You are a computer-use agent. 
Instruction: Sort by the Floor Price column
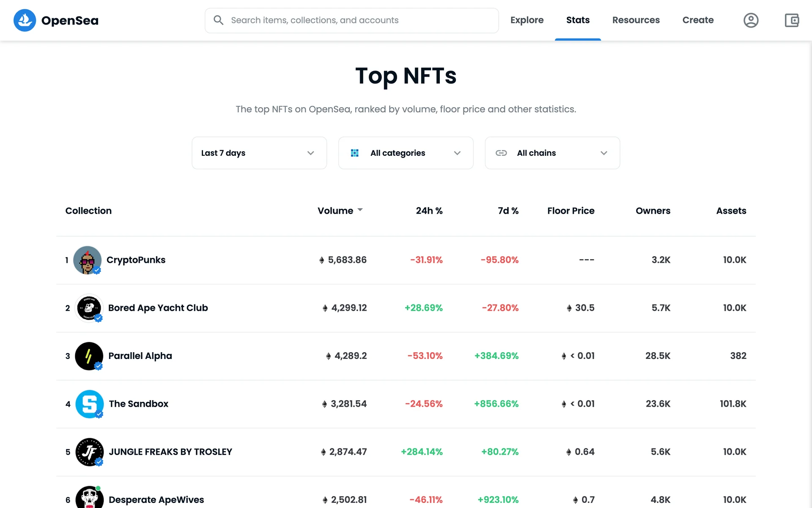coord(571,211)
